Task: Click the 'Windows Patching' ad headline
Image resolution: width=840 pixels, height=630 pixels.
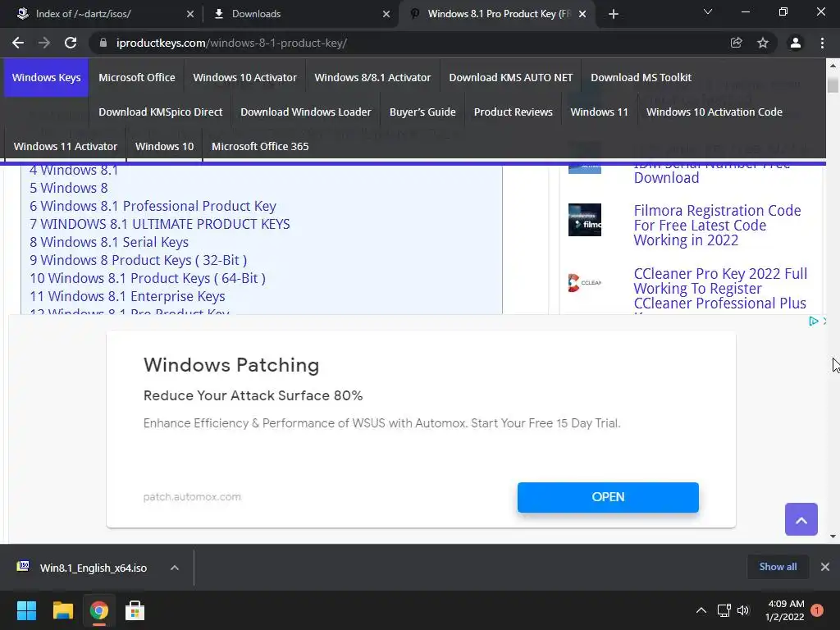Action: click(x=231, y=365)
